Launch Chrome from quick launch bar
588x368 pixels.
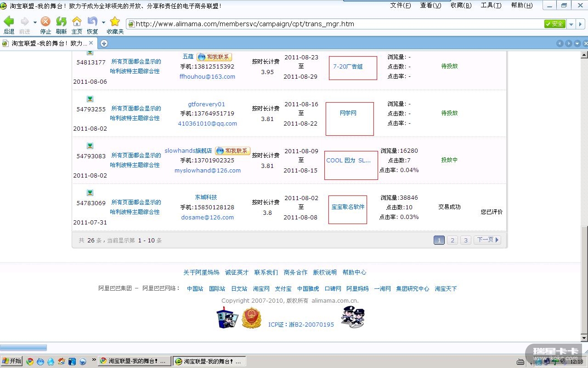click(30, 362)
